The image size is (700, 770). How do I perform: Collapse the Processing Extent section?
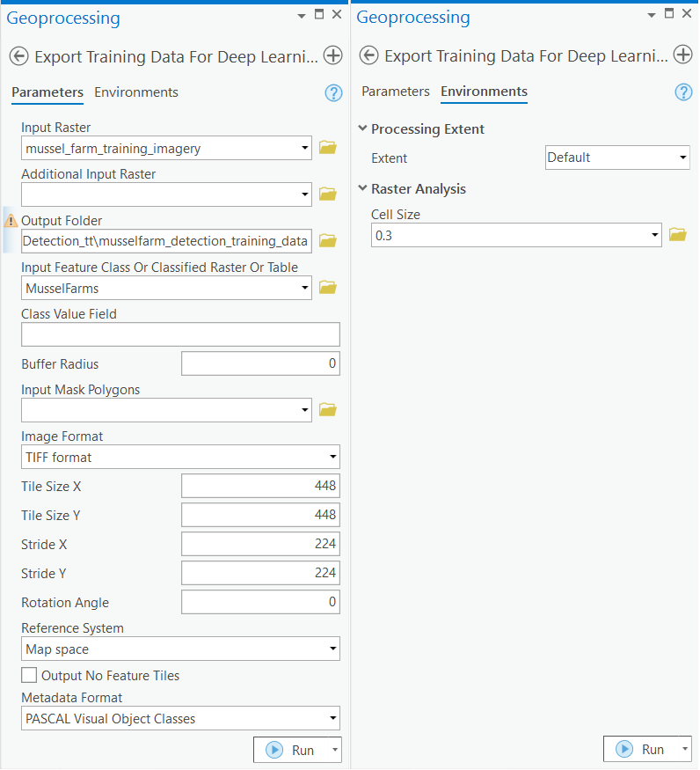point(362,128)
